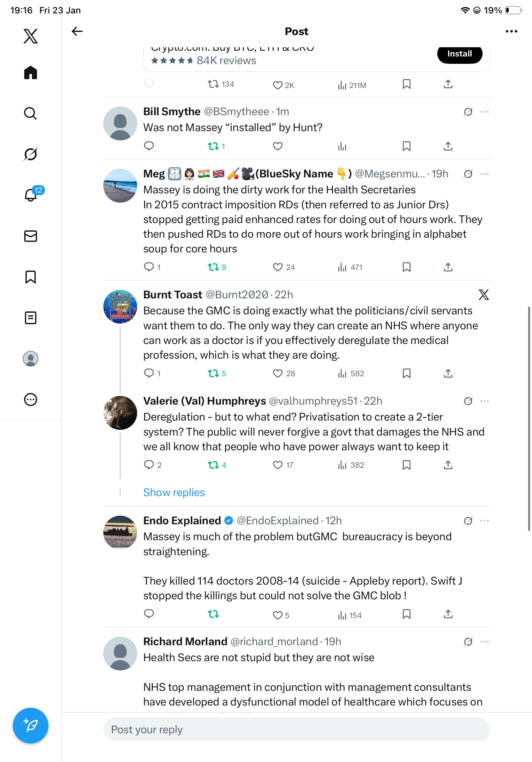Click Show replies link
Image resolution: width=532 pixels, height=762 pixels.
pos(174,492)
